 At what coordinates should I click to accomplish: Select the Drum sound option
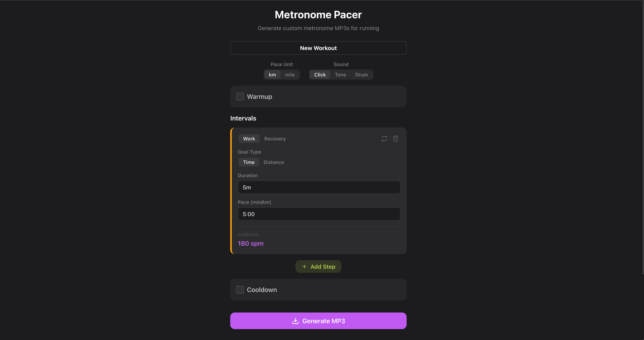(x=362, y=74)
